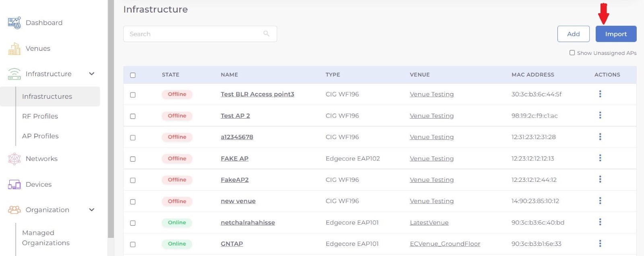Click the Organization people icon
The image size is (644, 256).
(x=14, y=210)
